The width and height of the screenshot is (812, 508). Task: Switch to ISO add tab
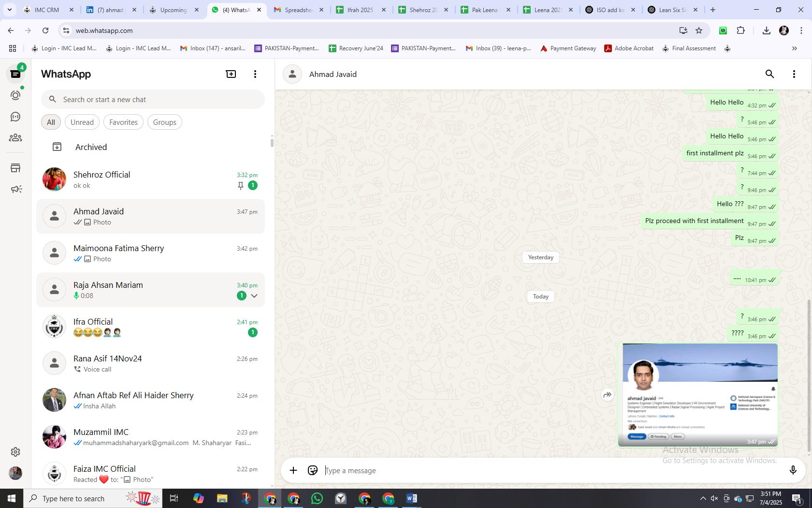(611, 10)
